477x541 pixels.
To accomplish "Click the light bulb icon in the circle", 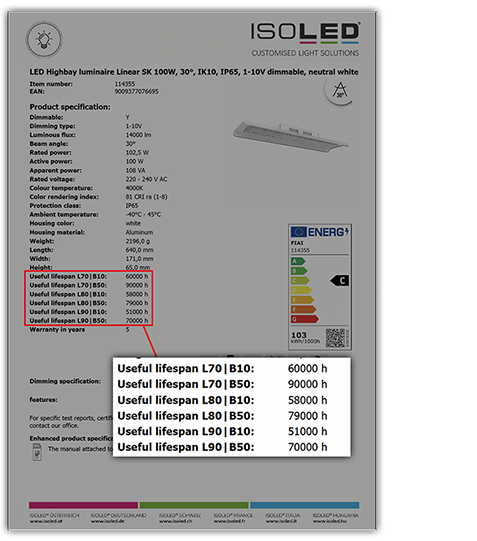I will click(44, 39).
